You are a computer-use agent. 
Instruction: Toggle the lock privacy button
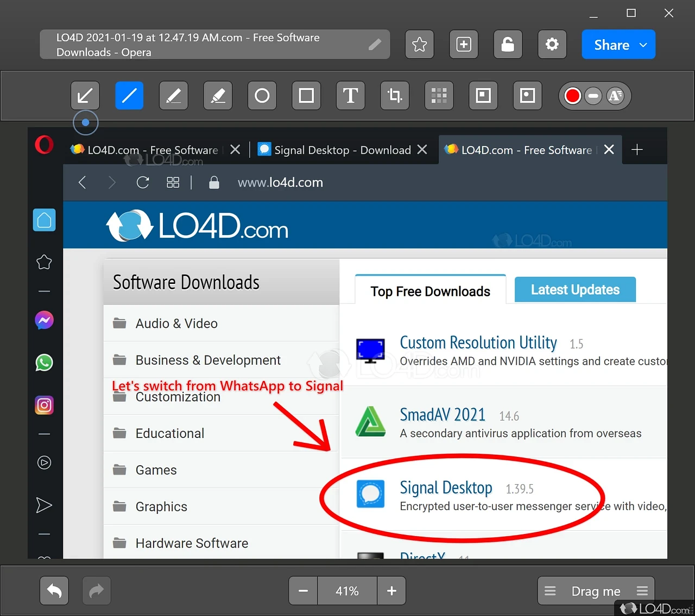tap(508, 45)
